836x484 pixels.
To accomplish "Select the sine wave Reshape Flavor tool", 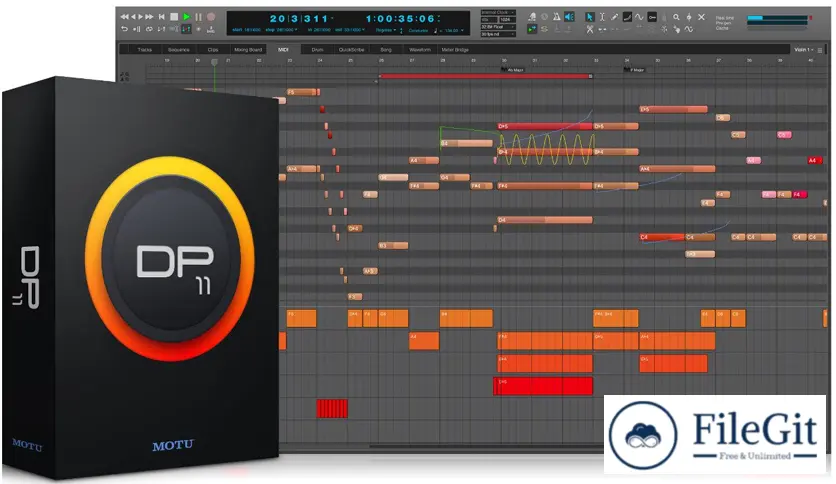I will tap(639, 17).
